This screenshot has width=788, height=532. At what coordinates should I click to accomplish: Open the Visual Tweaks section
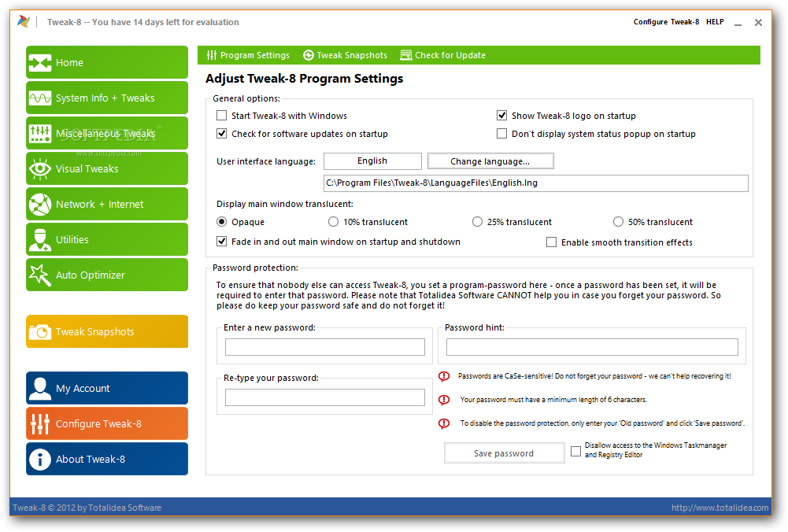click(107, 168)
